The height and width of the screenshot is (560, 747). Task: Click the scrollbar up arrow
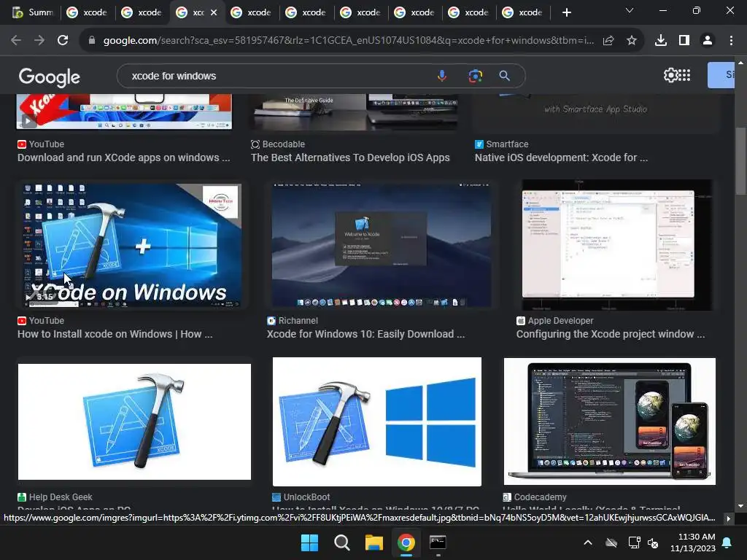pos(740,63)
